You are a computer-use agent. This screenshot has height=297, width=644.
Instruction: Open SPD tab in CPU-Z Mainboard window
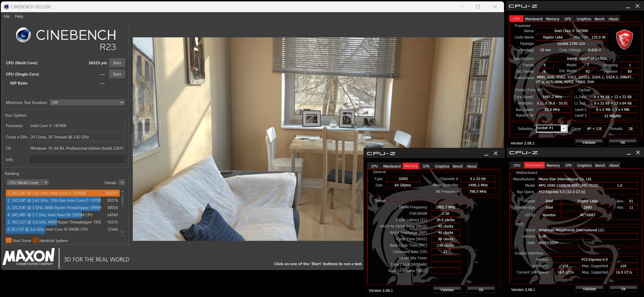(x=568, y=165)
